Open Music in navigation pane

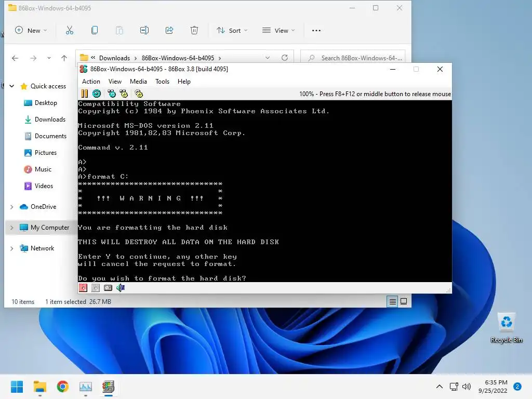(x=43, y=169)
